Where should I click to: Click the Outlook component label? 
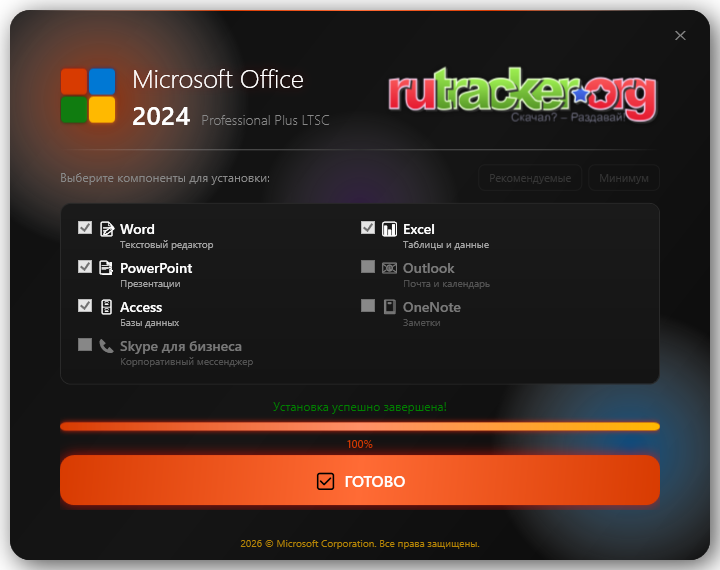click(x=428, y=268)
